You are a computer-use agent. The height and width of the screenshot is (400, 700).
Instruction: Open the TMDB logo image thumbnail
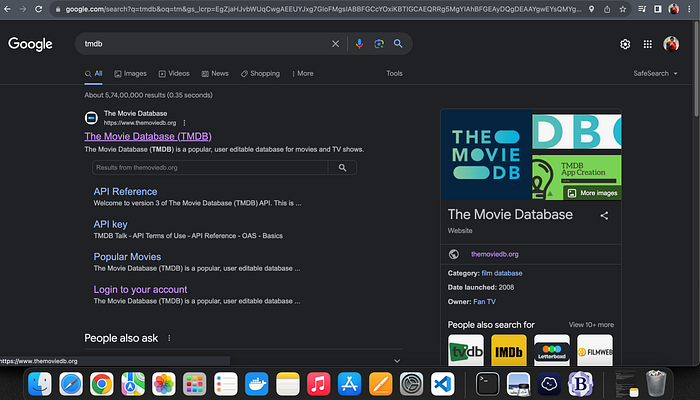(486, 154)
